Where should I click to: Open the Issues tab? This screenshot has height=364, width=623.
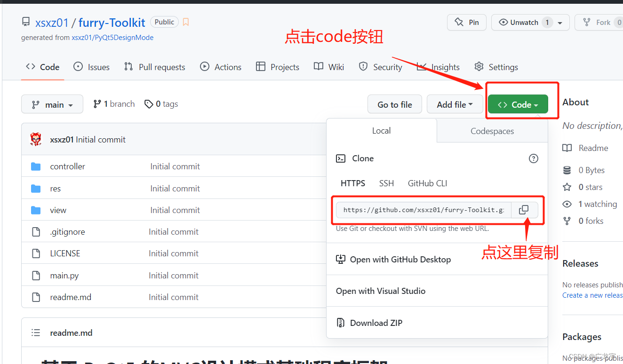coord(92,67)
